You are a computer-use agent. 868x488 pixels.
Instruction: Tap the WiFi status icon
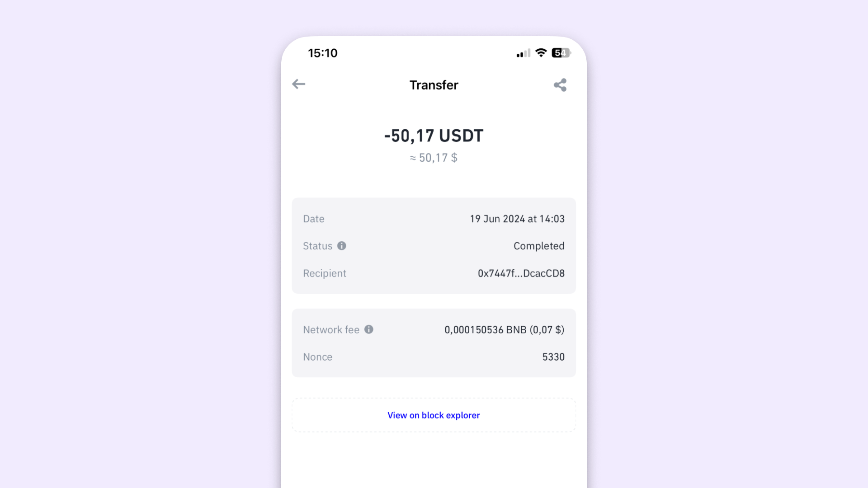point(541,53)
